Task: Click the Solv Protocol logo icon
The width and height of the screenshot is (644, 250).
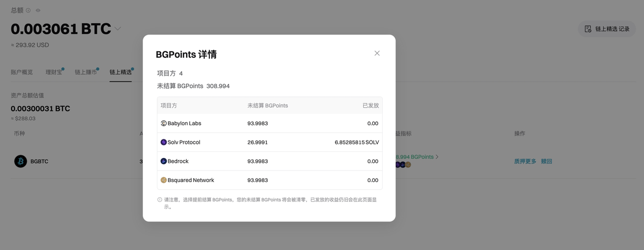Action: [164, 142]
